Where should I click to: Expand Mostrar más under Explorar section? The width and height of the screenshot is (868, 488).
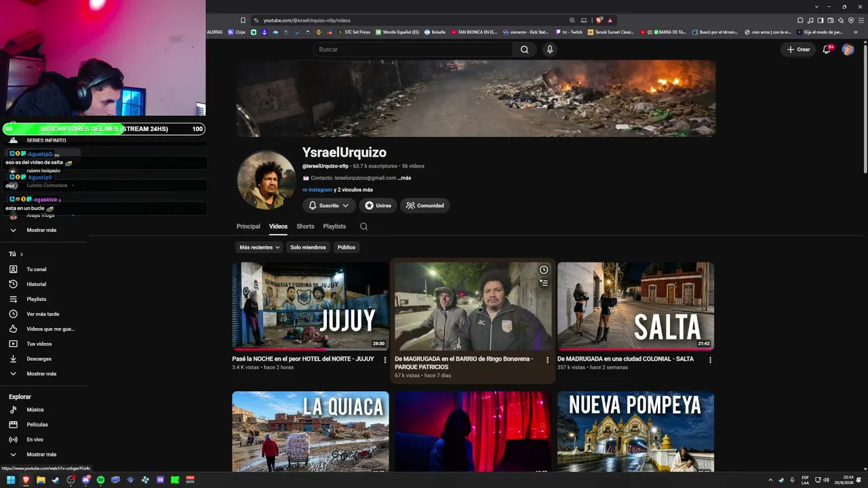pos(41,454)
